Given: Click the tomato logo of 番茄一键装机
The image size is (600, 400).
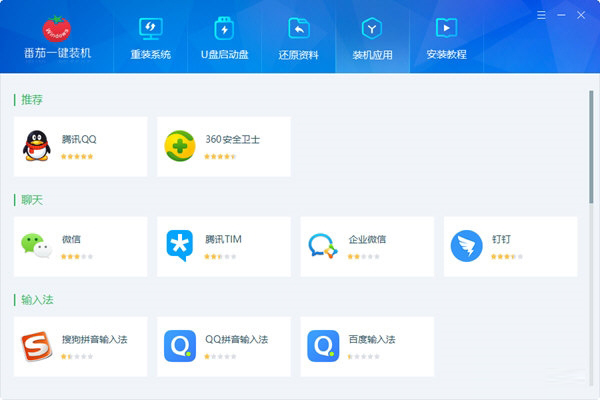Looking at the screenshot, I should (57, 28).
